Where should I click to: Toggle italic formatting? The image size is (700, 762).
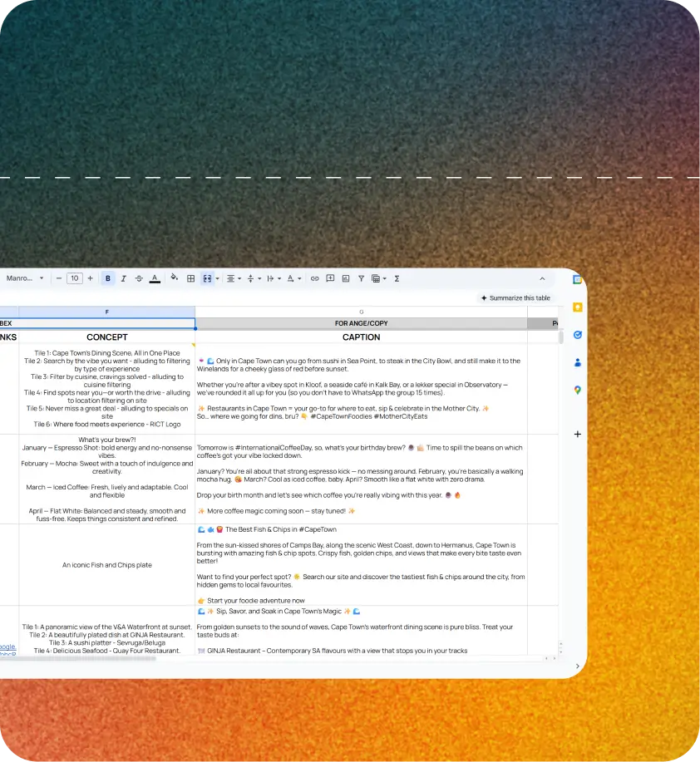click(x=123, y=278)
